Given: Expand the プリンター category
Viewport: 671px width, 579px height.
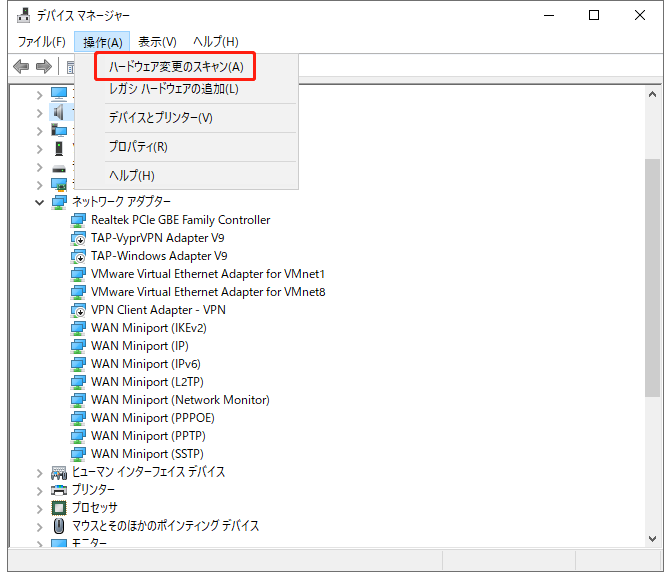Looking at the screenshot, I should (x=40, y=490).
